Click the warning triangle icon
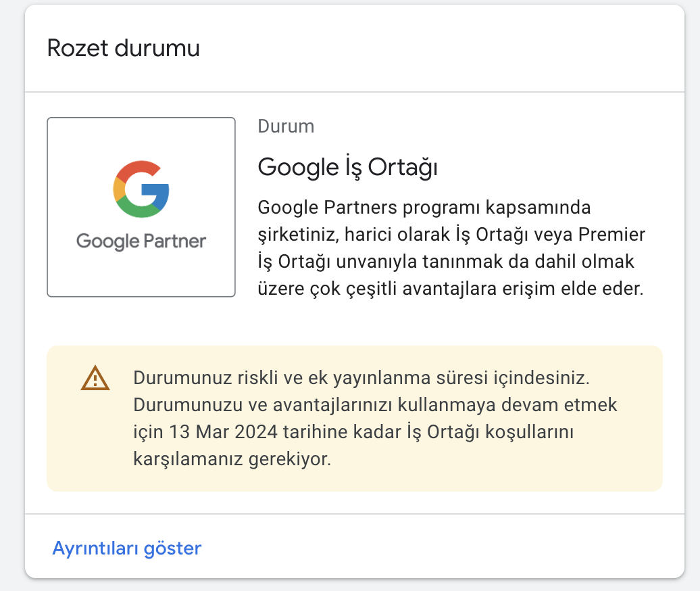Viewport: 700px width, 591px height. [95, 379]
